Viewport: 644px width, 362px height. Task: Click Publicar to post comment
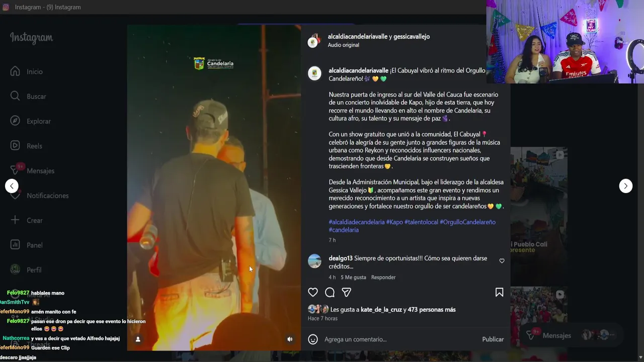click(493, 339)
